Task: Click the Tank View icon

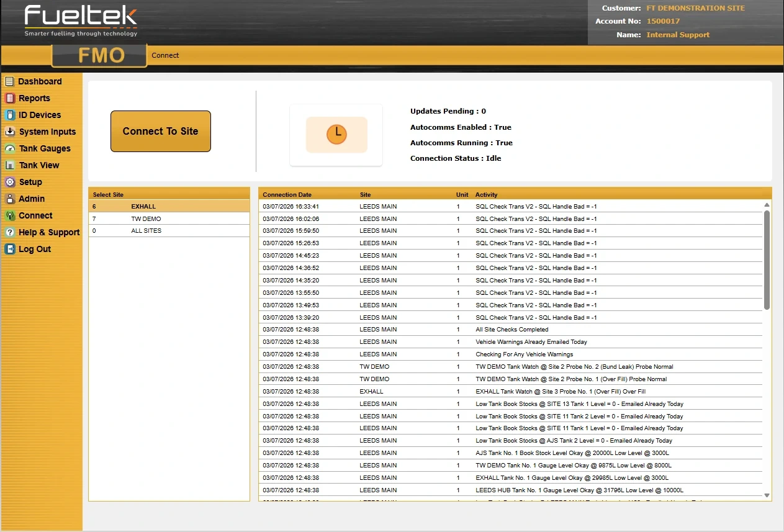Action: click(x=9, y=165)
